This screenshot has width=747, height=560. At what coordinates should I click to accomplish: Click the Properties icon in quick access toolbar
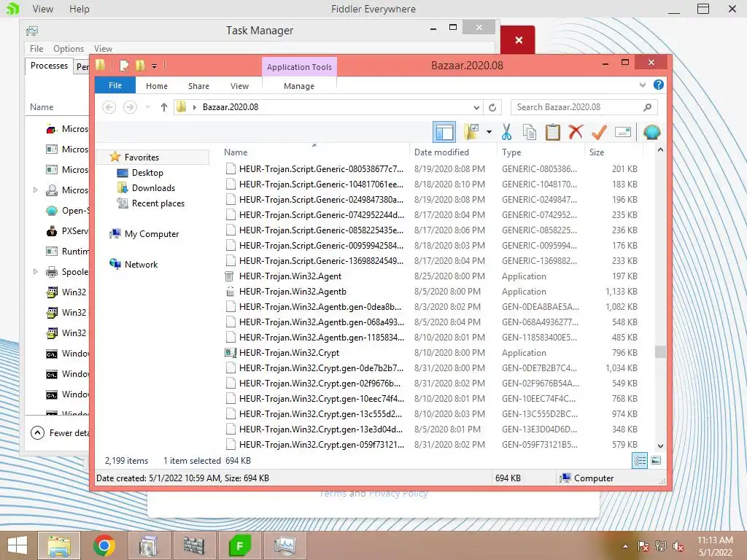[x=124, y=66]
